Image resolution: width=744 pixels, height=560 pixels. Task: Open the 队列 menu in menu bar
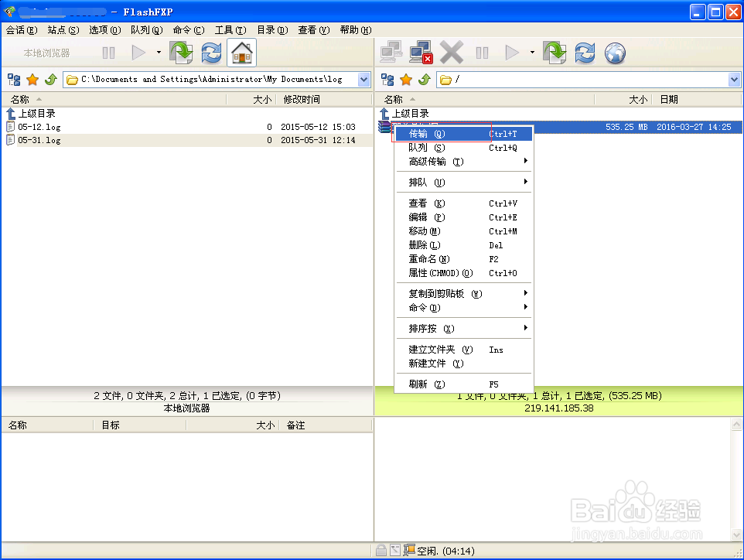point(147,30)
